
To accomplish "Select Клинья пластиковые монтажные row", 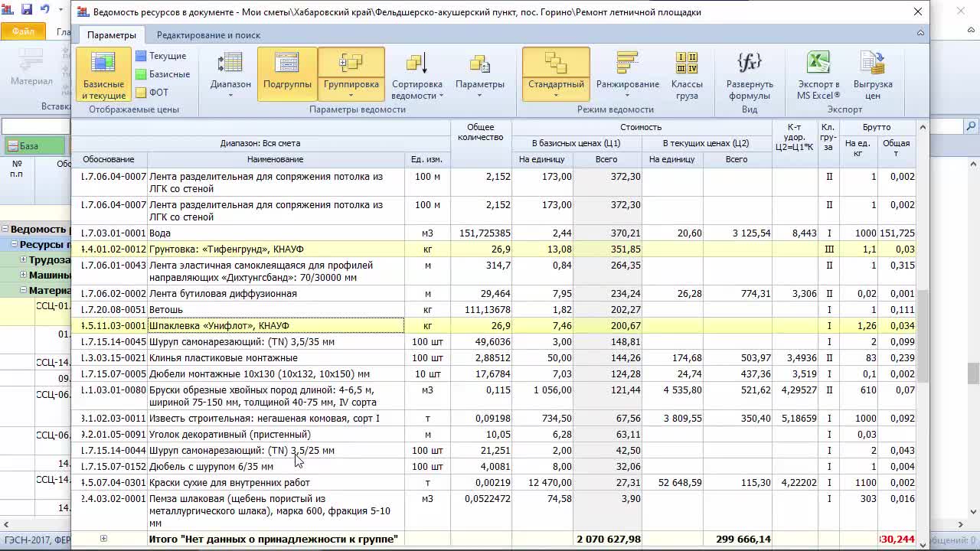I will point(492,357).
